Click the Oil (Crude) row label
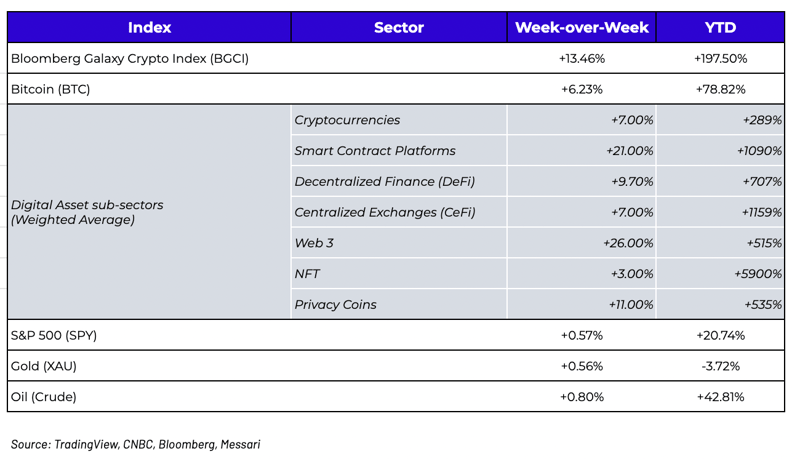Screen dimensions: 800x459 point(44,397)
